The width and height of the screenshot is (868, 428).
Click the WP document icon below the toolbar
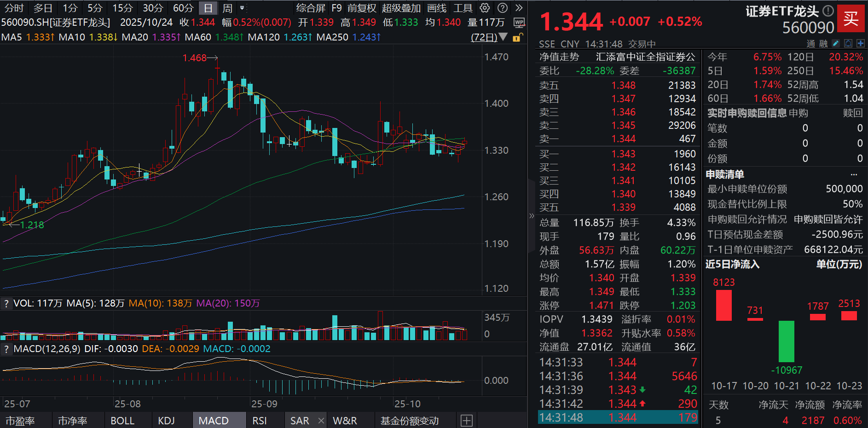coord(519,23)
